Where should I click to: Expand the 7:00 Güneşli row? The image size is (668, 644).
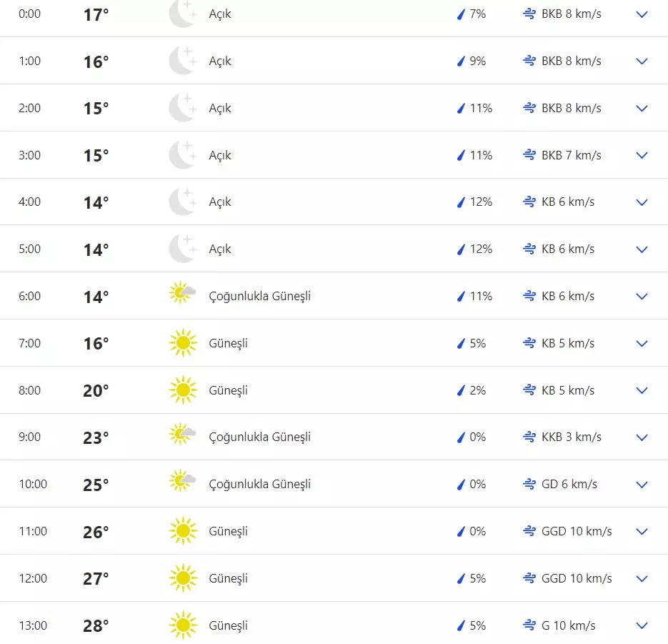click(x=642, y=344)
